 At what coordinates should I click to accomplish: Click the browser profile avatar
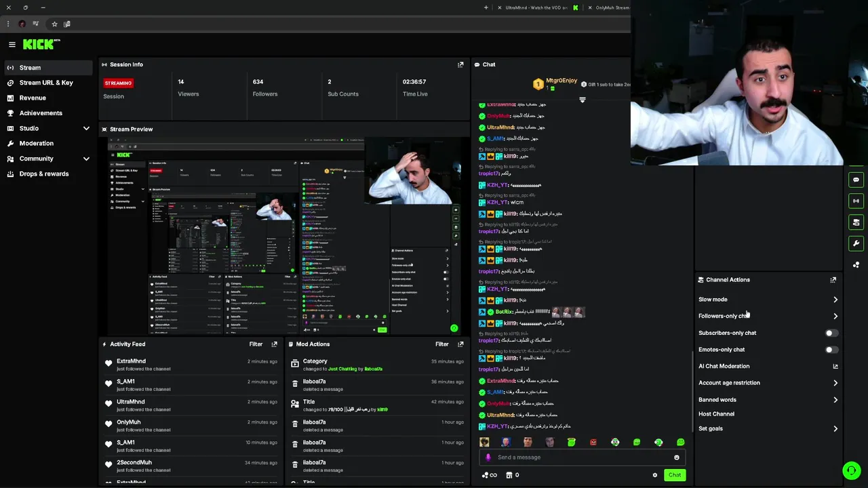pos(22,24)
